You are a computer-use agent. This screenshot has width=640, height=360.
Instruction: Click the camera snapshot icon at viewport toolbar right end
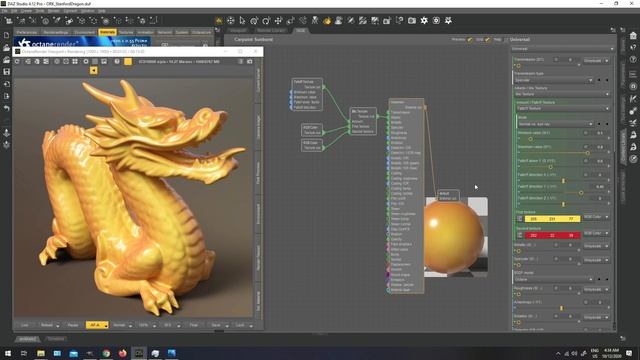coord(250,62)
